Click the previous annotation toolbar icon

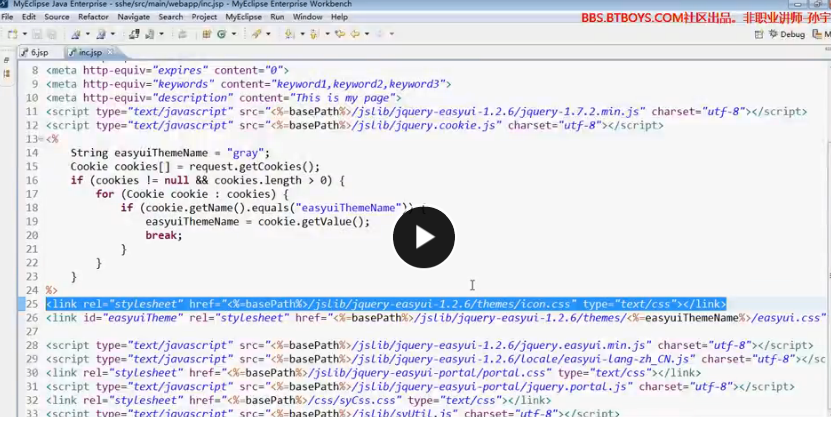point(314,34)
